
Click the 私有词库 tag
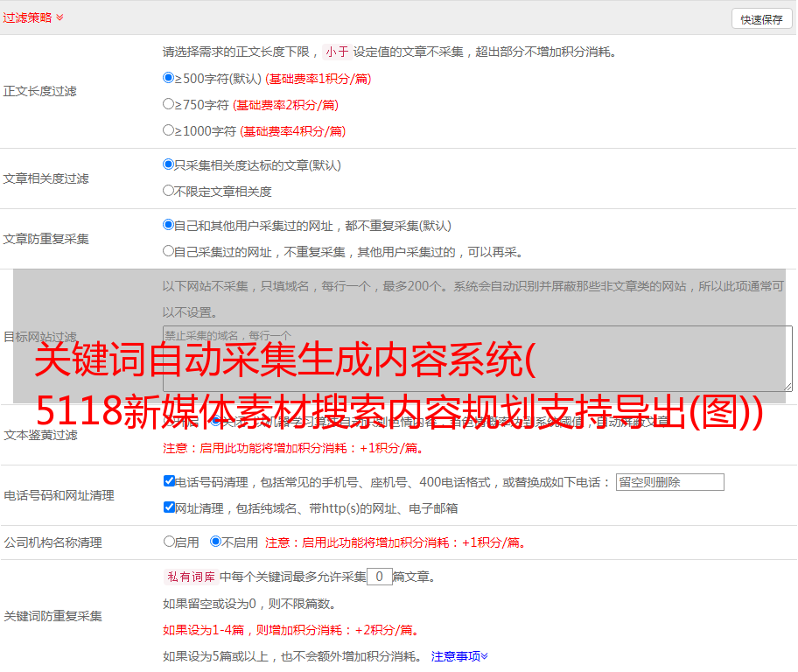192,577
